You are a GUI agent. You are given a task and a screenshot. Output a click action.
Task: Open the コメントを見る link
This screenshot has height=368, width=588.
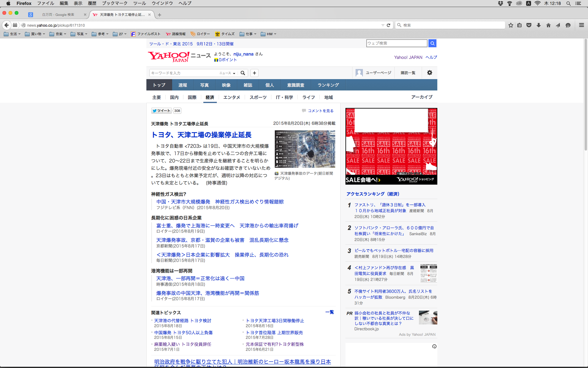[320, 111]
